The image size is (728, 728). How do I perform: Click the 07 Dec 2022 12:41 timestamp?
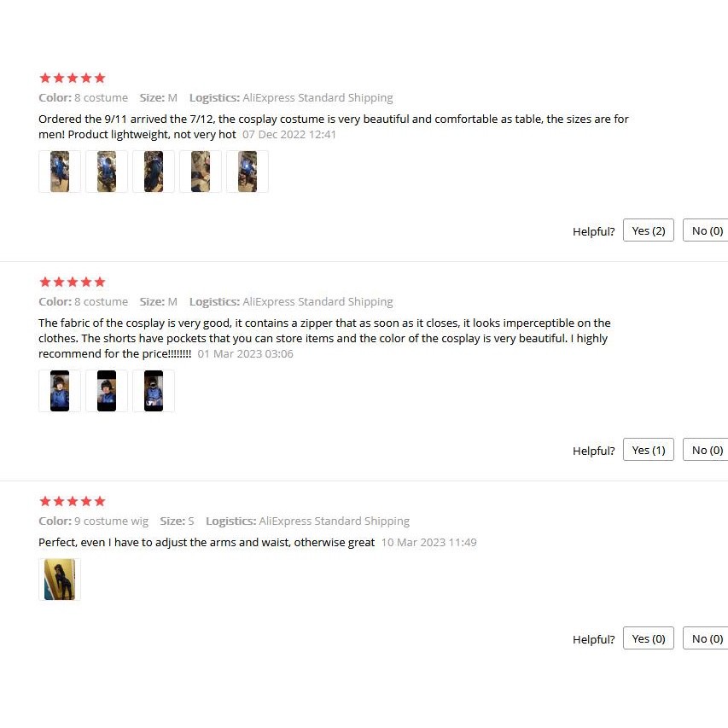coord(288,135)
